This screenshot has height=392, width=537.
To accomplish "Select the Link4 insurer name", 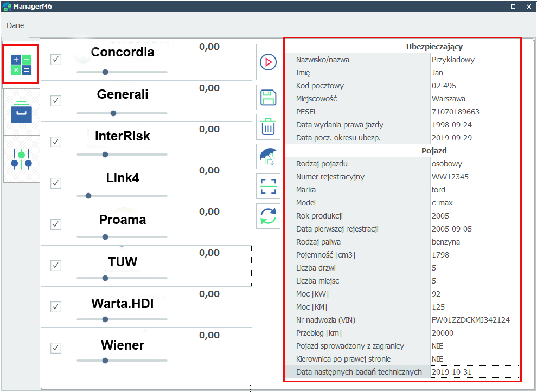I will coord(123,178).
